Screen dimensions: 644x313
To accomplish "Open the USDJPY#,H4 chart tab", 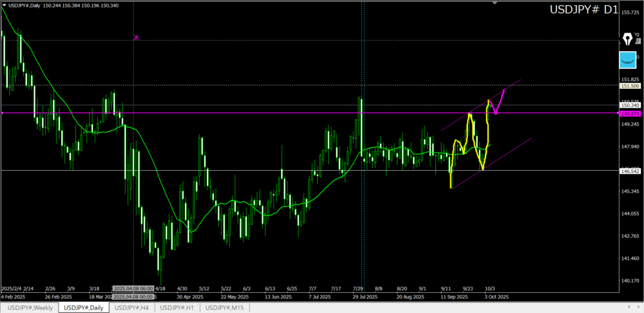I will click(x=131, y=307).
